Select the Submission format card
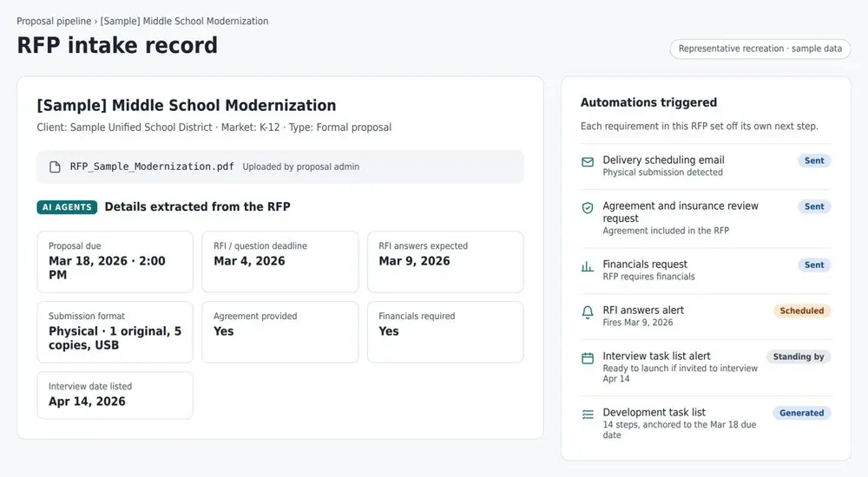The height and width of the screenshot is (477, 868). click(x=115, y=332)
